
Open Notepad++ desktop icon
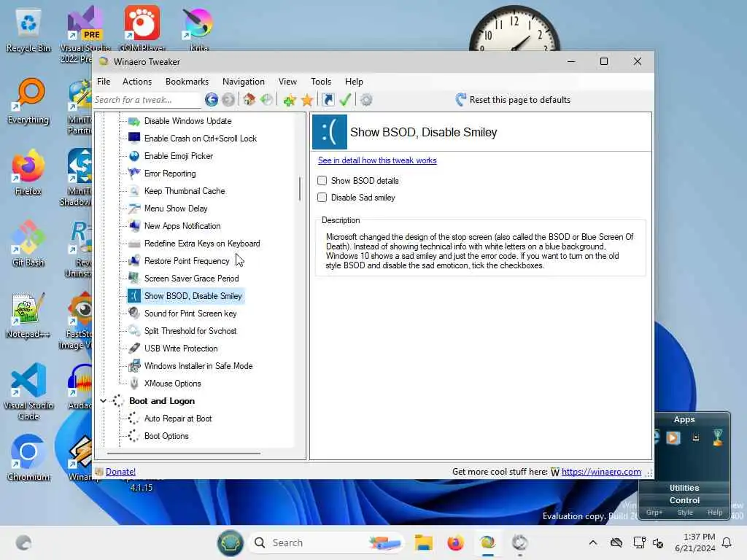click(28, 315)
